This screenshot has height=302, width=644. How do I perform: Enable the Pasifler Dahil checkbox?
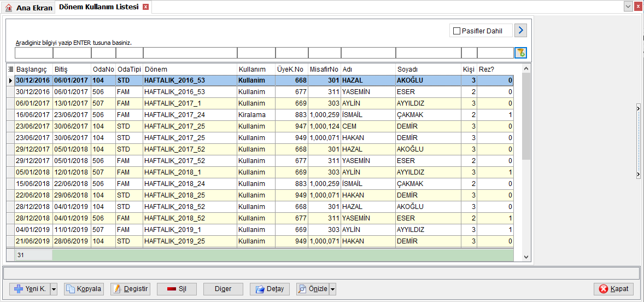tap(456, 31)
